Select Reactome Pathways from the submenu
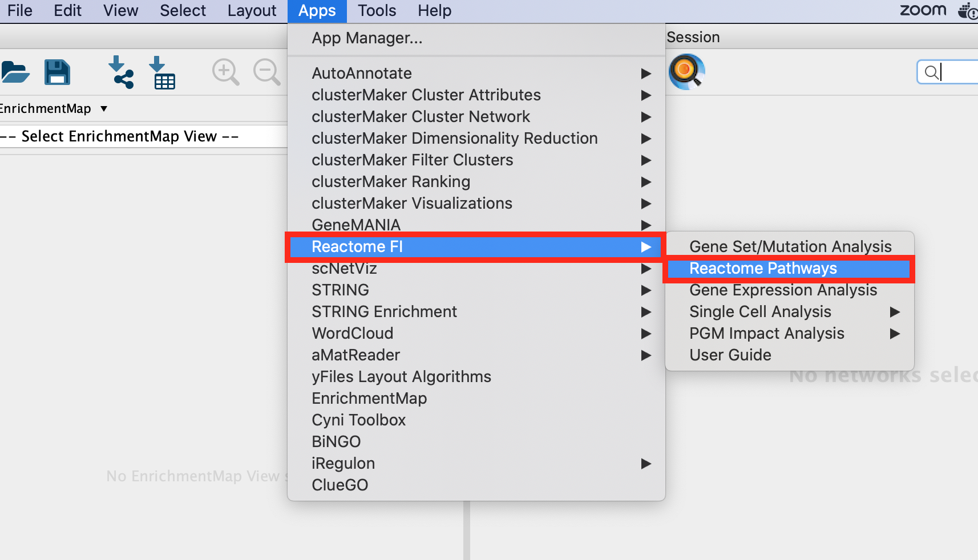Screen dimensions: 978x560 pyautogui.click(x=763, y=269)
